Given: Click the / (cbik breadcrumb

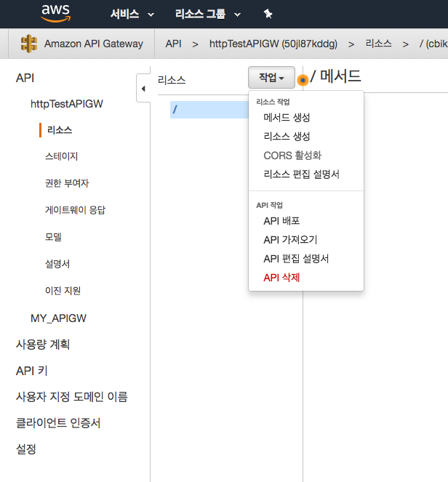Looking at the screenshot, I should (x=433, y=44).
